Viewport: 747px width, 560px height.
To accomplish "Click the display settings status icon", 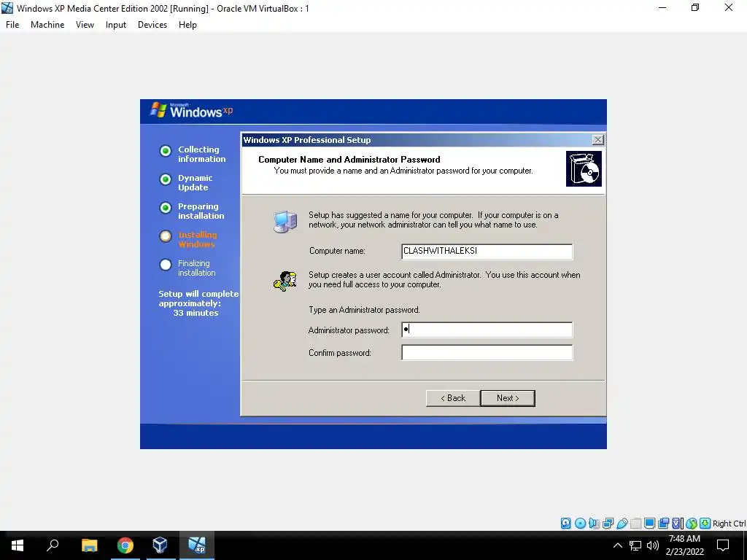I will click(649, 524).
